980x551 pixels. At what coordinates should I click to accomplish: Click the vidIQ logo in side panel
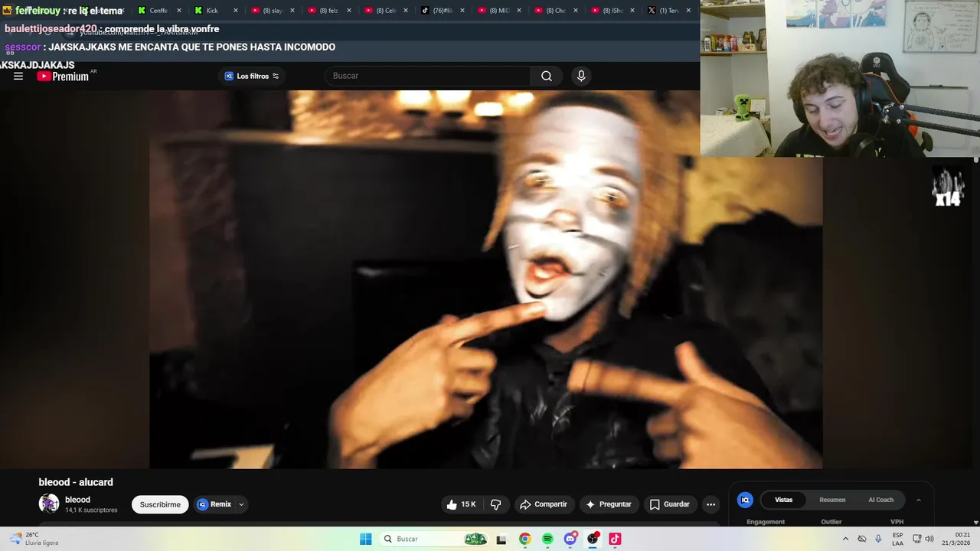(x=744, y=500)
